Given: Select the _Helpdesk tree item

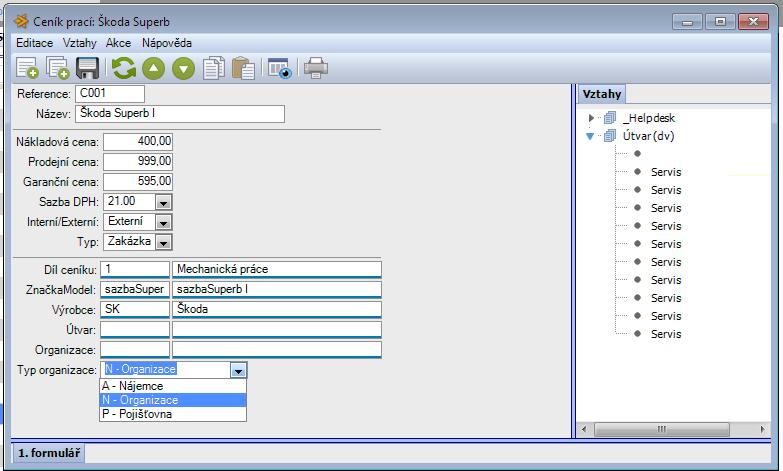Looking at the screenshot, I should click(x=649, y=118).
